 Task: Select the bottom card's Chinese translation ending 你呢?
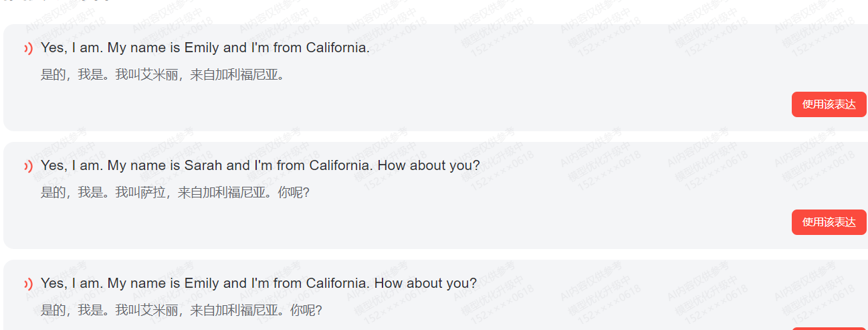[181, 311]
